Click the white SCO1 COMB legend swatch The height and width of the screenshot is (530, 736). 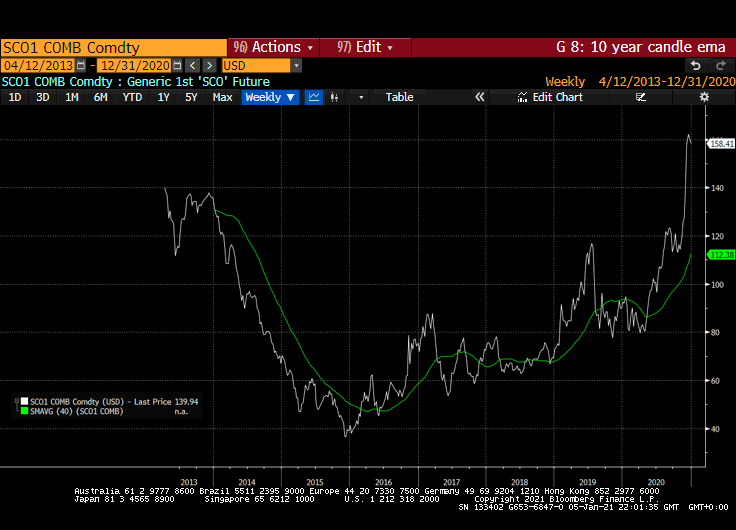click(x=24, y=401)
